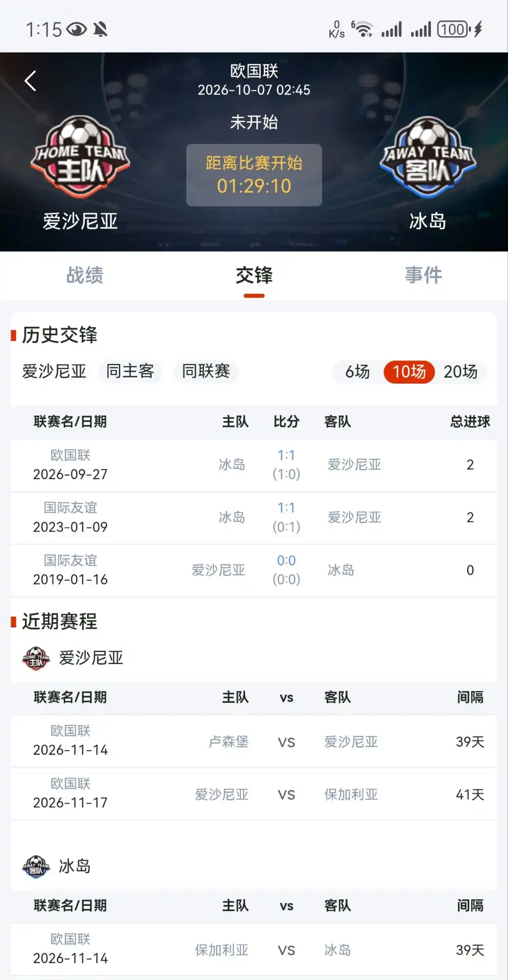Tap small home badge beside 爱沙尼亚 schedule

(x=36, y=658)
